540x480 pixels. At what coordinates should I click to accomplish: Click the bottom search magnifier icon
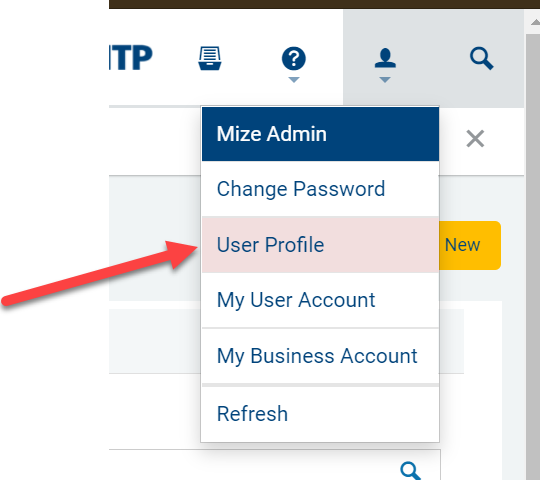pos(410,470)
